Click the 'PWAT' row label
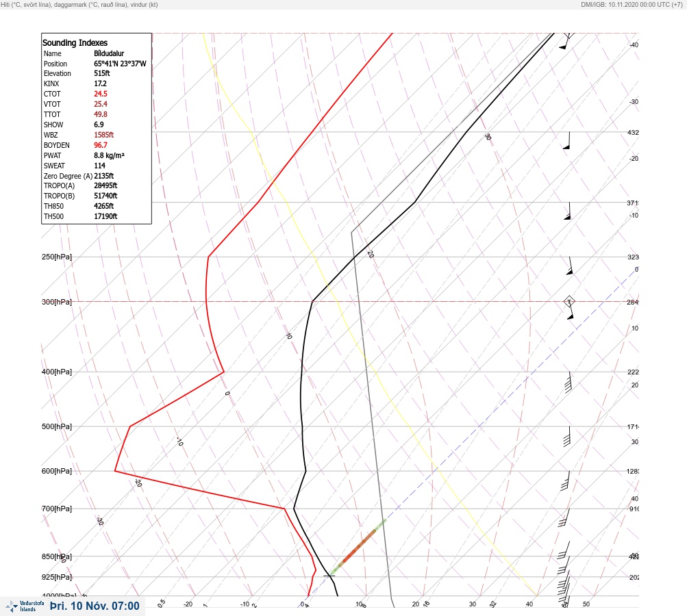Image resolution: width=687 pixels, height=616 pixels. [53, 155]
